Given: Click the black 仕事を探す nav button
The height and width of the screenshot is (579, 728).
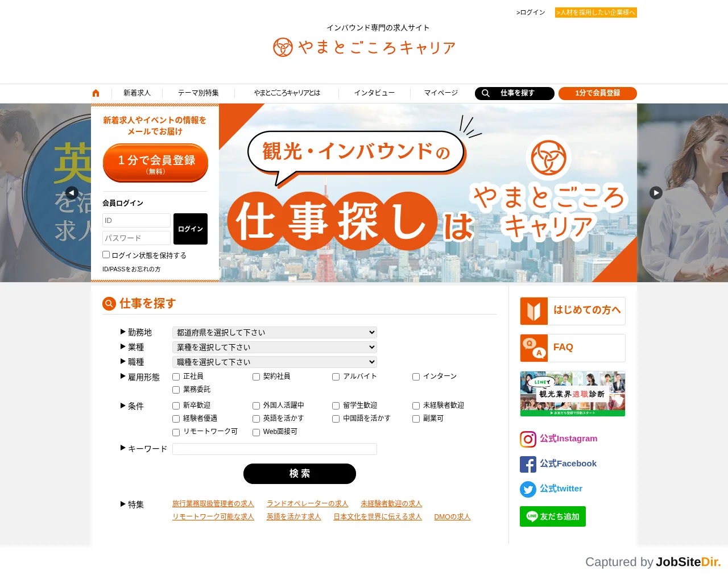Looking at the screenshot, I should (x=515, y=93).
